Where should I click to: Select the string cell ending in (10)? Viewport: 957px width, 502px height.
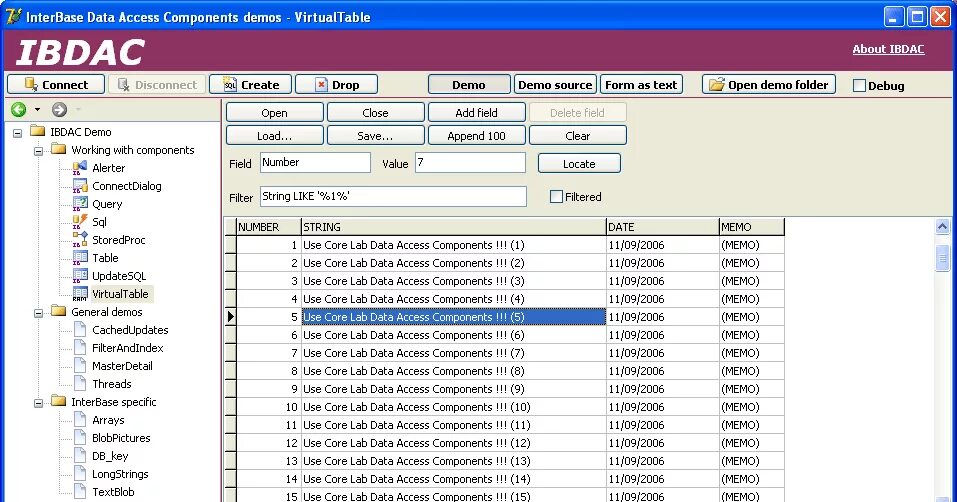click(x=453, y=407)
